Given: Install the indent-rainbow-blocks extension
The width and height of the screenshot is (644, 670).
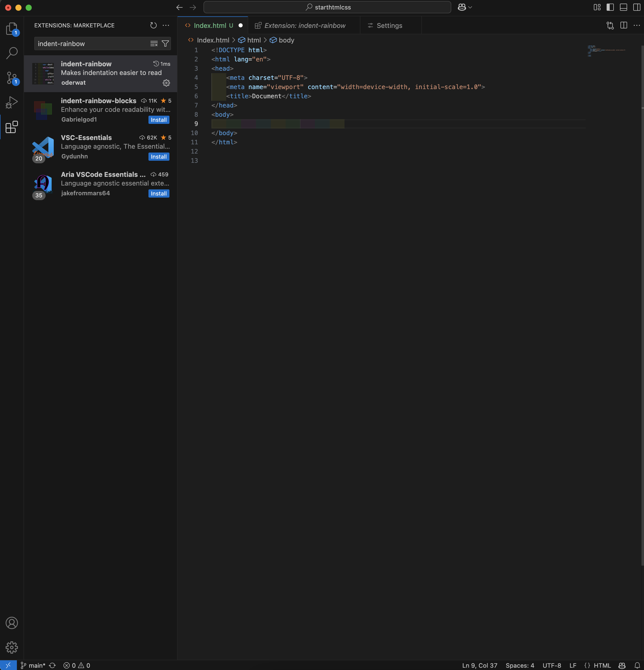Looking at the screenshot, I should (x=159, y=120).
